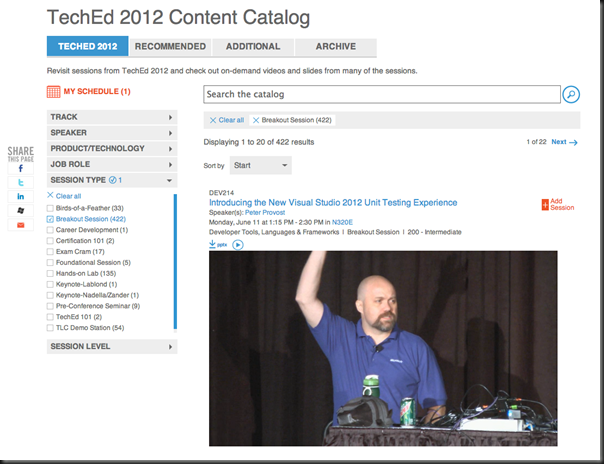
Task: Click 'Displaying 1 to 20 of 422 results'
Action: click(259, 142)
